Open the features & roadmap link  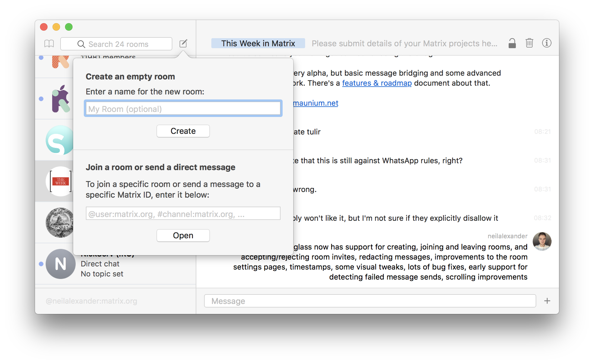[x=377, y=83]
